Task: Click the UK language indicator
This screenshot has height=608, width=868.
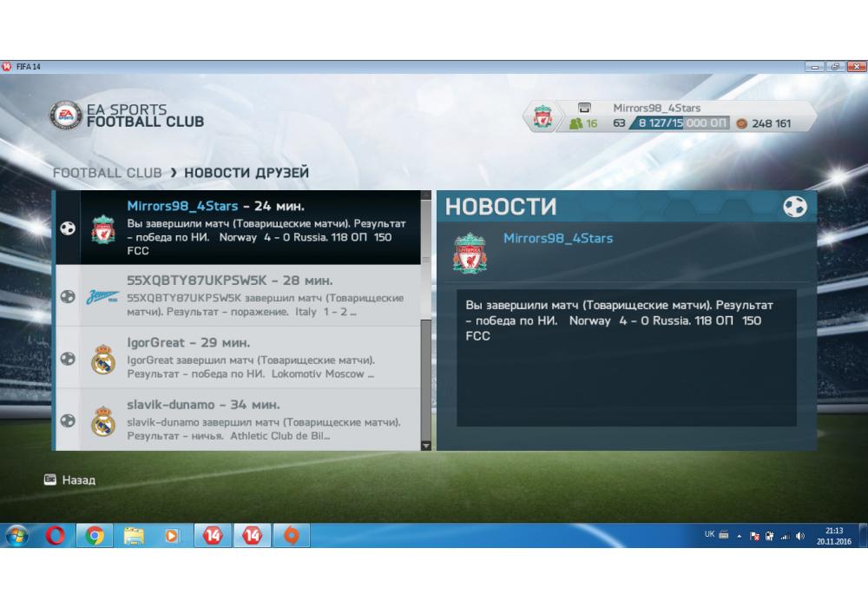Action: tap(709, 534)
